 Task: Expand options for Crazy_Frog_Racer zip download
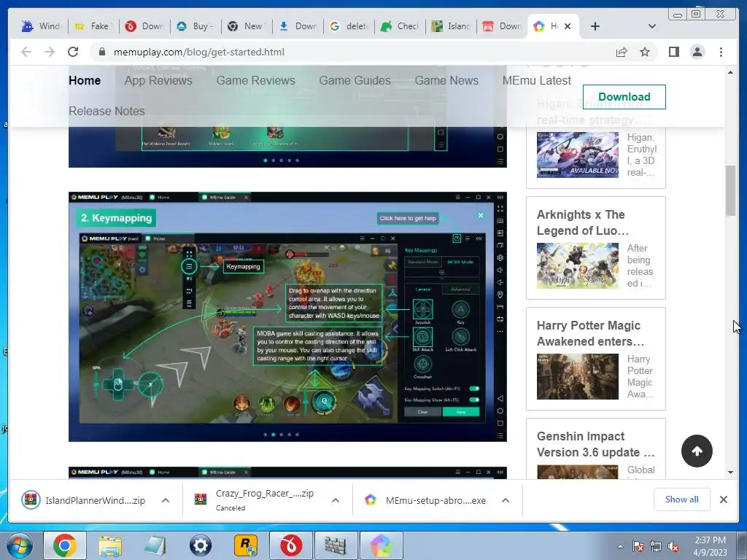(x=336, y=500)
